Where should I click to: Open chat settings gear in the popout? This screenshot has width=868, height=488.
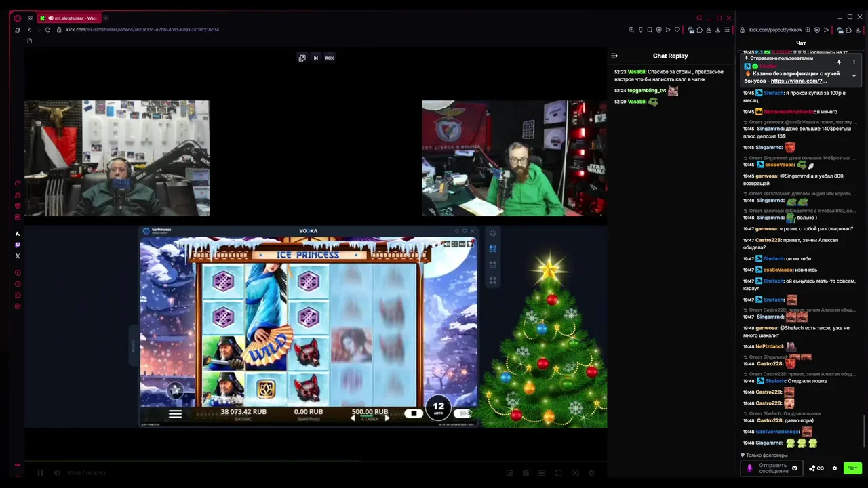[835, 468]
